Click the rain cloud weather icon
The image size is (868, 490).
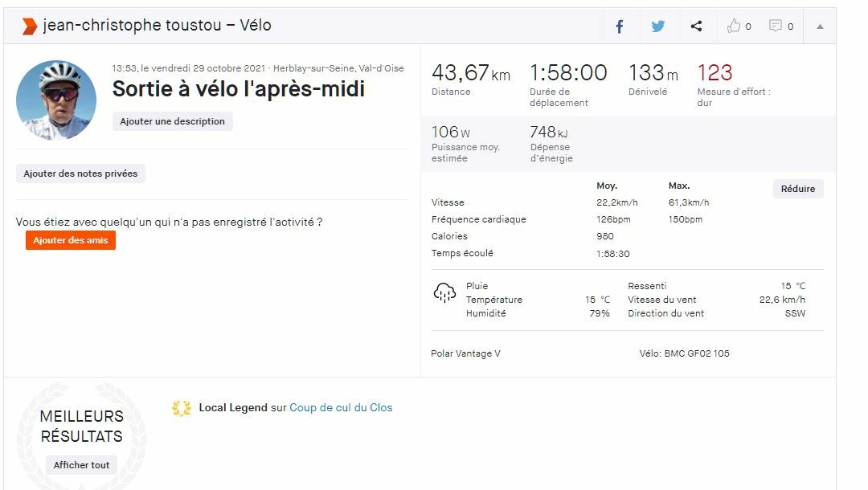click(x=444, y=293)
